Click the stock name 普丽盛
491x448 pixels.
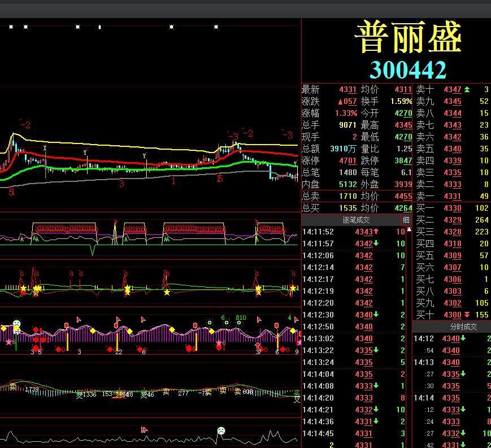tap(409, 37)
